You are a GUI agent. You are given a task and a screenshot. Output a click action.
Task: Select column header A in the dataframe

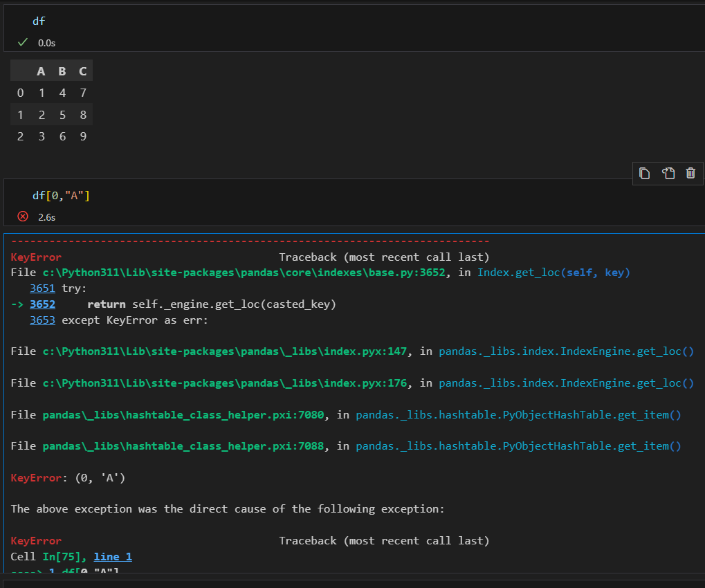(41, 71)
